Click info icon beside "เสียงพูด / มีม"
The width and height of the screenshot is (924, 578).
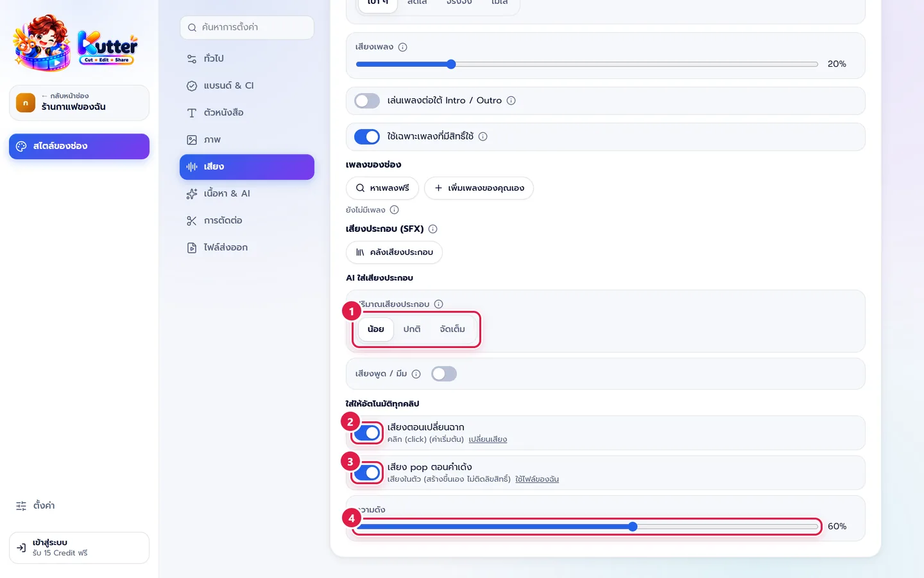tap(416, 374)
